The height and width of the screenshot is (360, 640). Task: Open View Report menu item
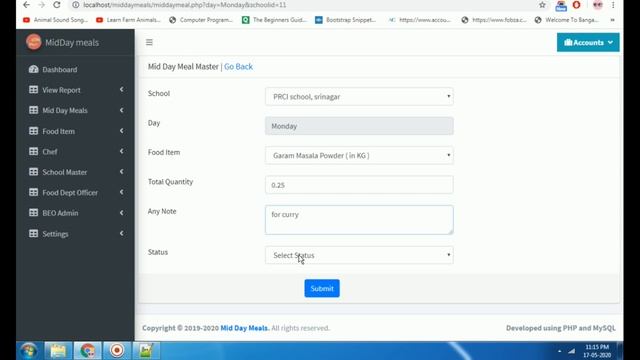click(x=75, y=89)
